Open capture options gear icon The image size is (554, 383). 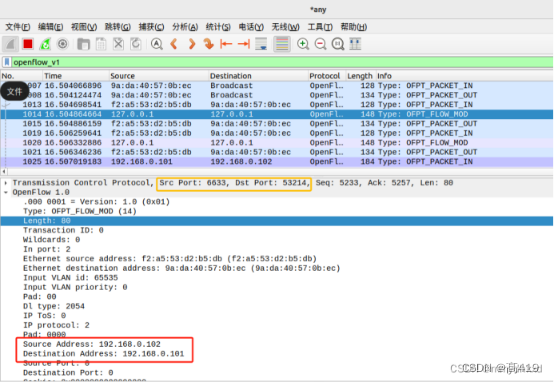click(x=63, y=44)
